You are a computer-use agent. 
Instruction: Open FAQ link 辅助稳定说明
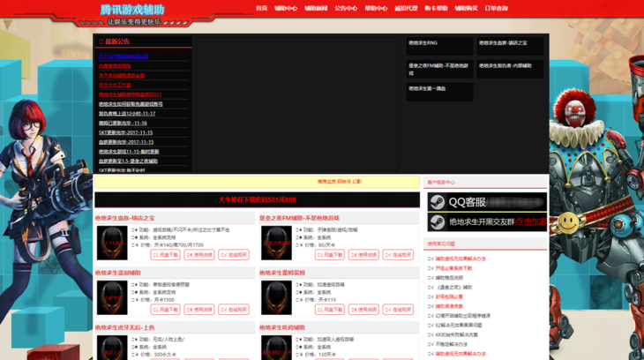click(449, 278)
